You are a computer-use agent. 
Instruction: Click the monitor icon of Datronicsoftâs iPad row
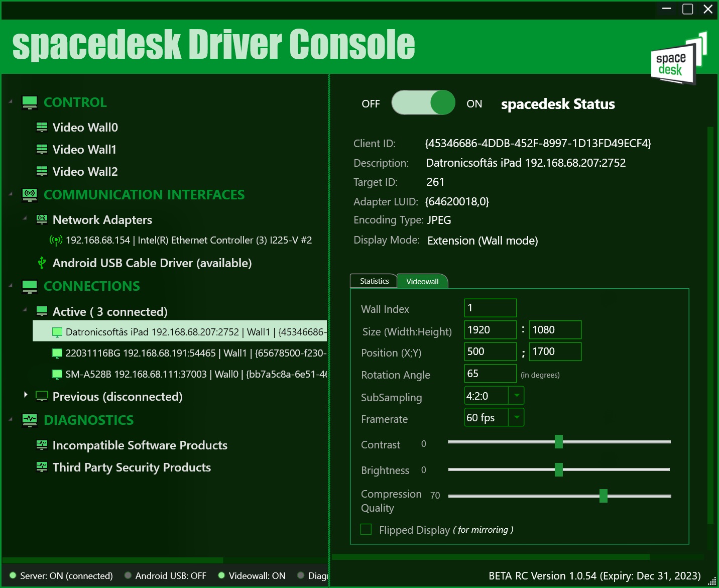point(57,332)
